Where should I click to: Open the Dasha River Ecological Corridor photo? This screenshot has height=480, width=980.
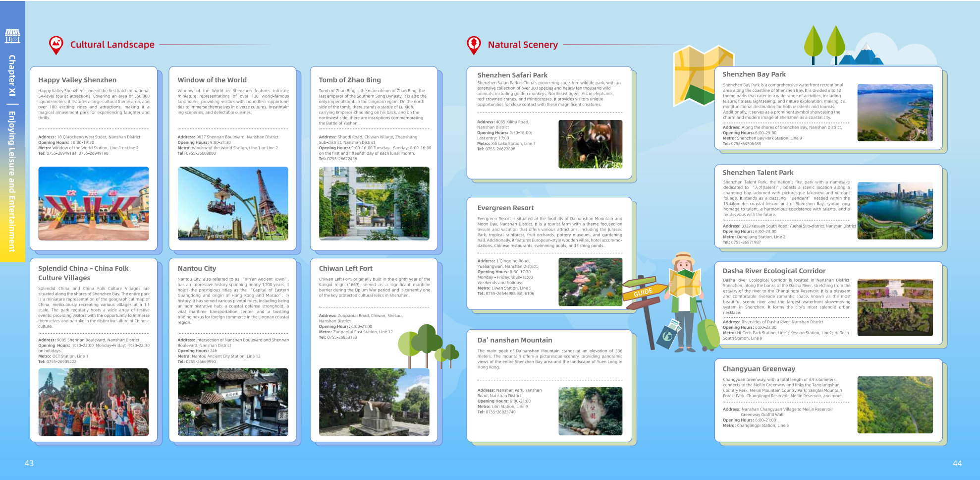[895, 307]
